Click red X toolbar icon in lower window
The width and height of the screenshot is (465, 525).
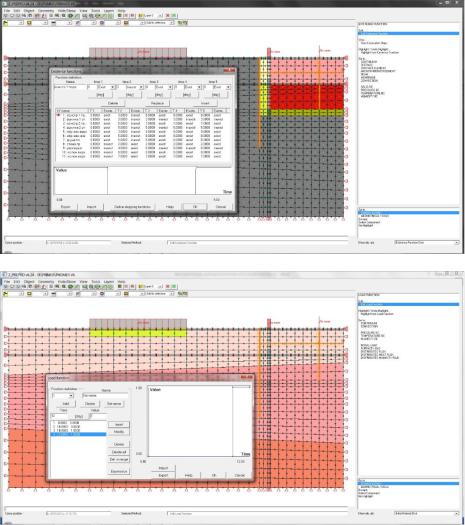pyautogui.click(x=168, y=287)
